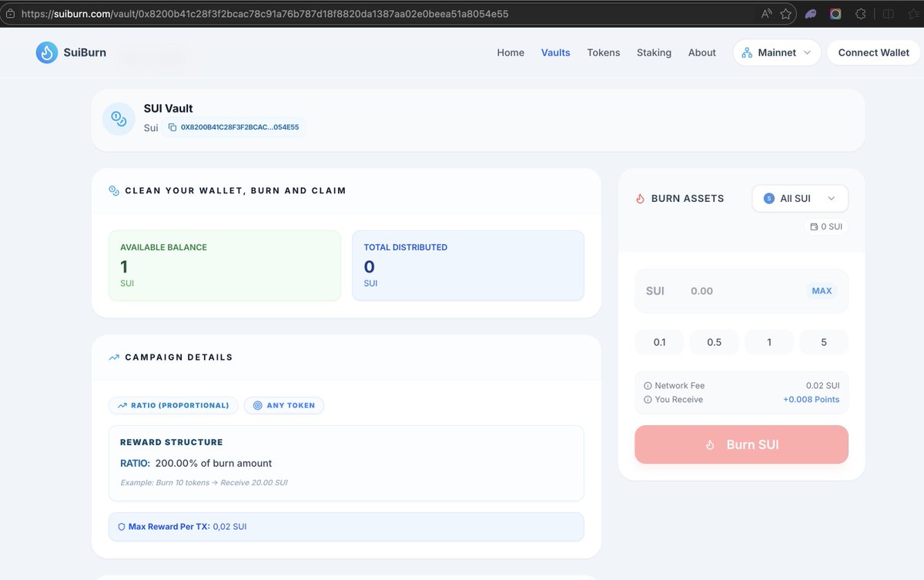This screenshot has height=580, width=924.
Task: Click the split screen browser icon
Action: [888, 14]
